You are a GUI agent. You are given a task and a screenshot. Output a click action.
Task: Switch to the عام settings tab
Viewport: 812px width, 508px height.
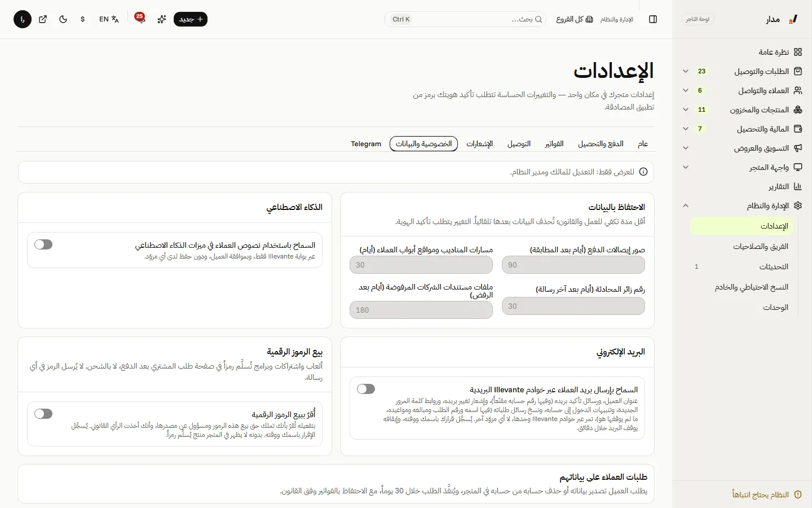(643, 144)
